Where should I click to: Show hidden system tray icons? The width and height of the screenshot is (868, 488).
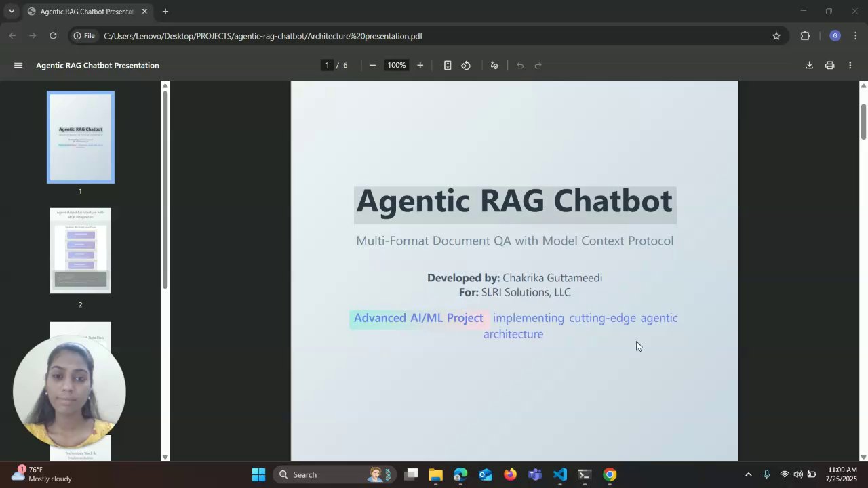pyautogui.click(x=748, y=474)
